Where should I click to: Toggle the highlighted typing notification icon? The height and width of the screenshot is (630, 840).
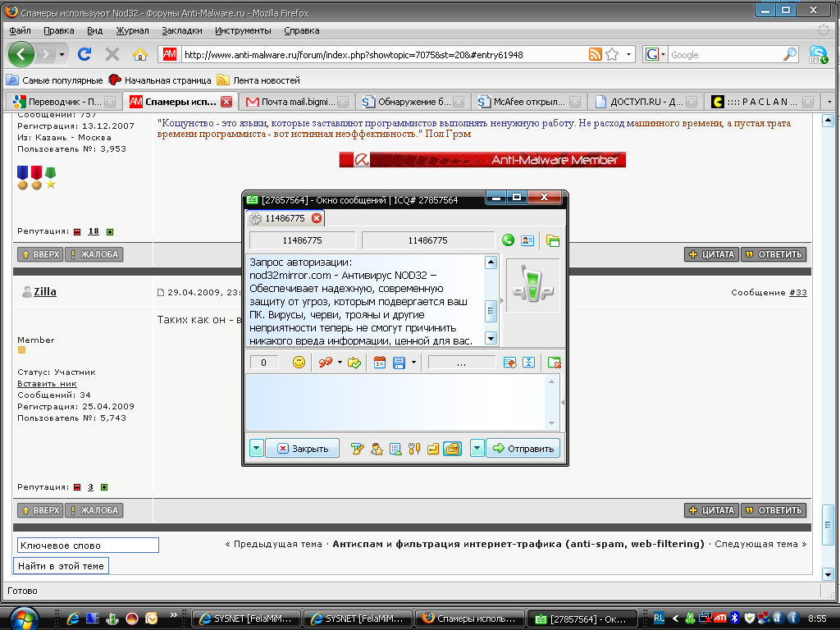click(x=452, y=449)
